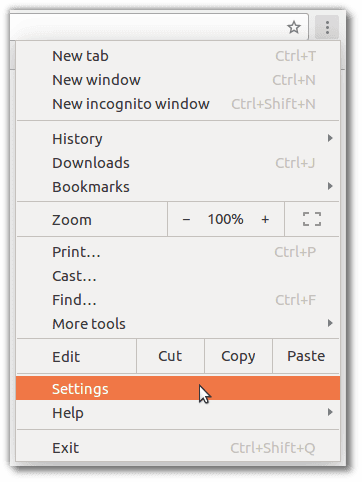The height and width of the screenshot is (482, 362).
Task: Select the Cast… option
Action: 178,276
